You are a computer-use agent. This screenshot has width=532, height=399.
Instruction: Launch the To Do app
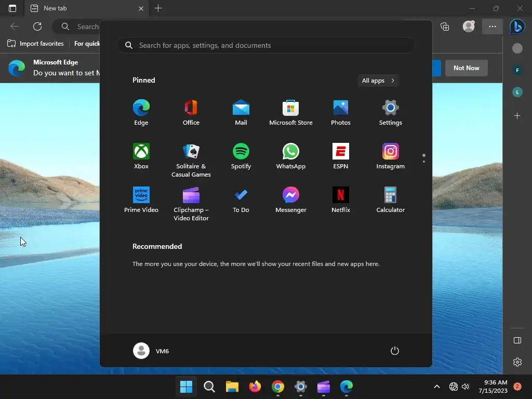coord(241,200)
